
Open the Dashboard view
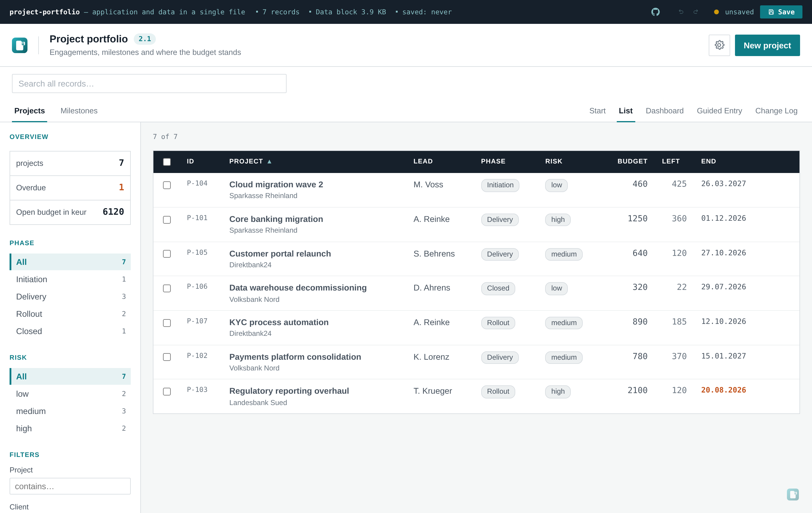pyautogui.click(x=664, y=111)
